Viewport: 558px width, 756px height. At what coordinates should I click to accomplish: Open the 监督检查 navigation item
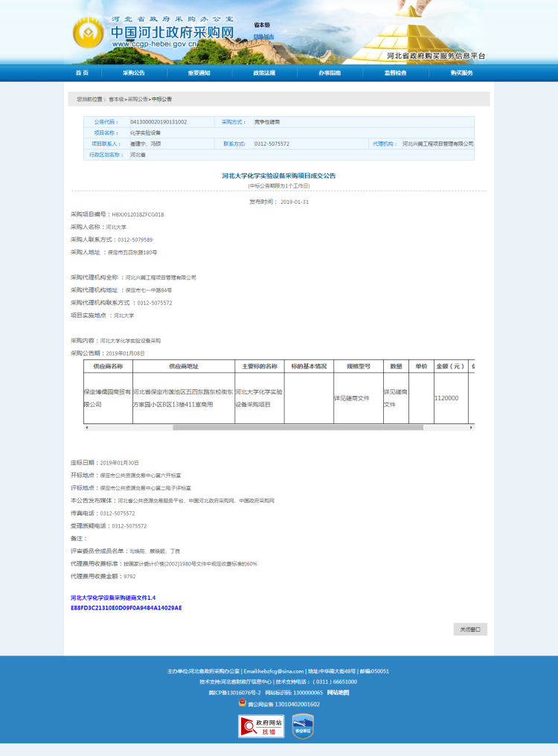(x=396, y=73)
